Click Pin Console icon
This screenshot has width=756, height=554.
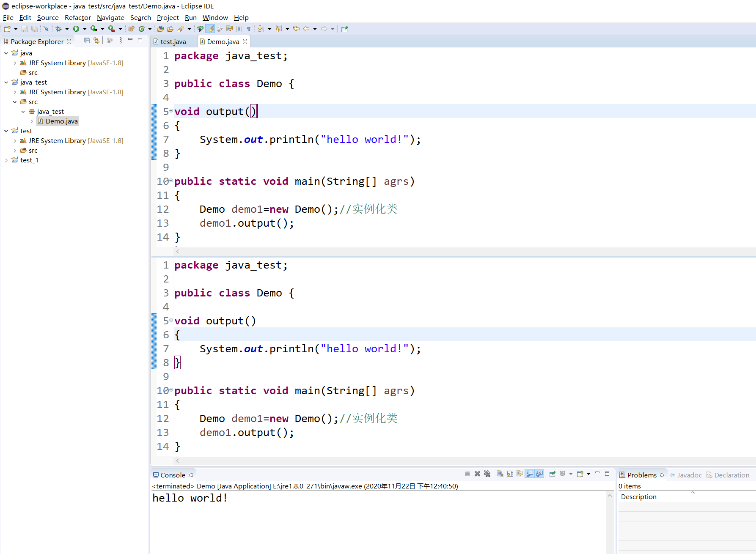pos(552,474)
